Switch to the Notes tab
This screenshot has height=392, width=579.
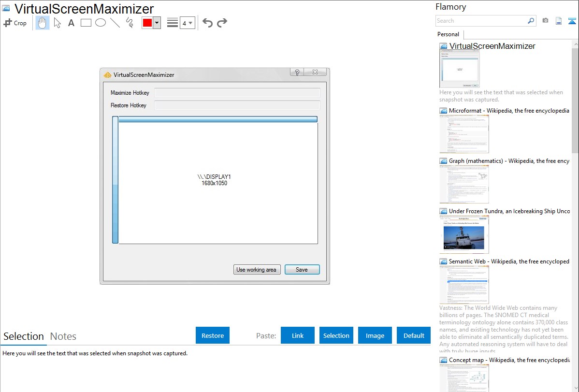click(x=63, y=336)
